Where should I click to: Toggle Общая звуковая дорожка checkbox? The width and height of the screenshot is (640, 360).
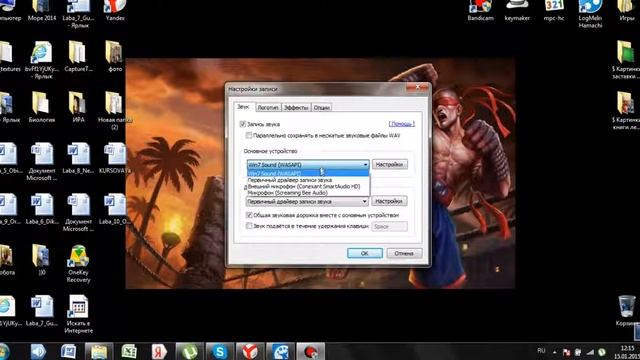[249, 215]
